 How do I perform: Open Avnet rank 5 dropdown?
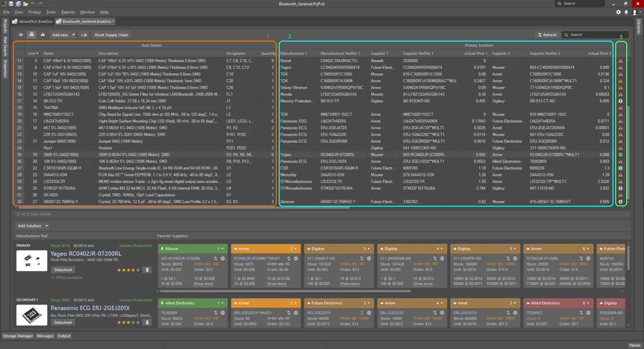[x=515, y=303]
